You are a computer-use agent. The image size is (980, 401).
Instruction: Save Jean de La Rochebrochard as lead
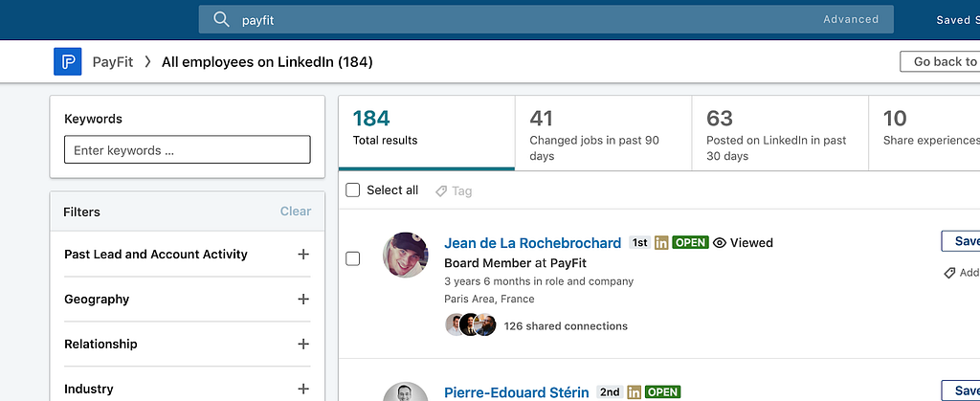point(961,241)
